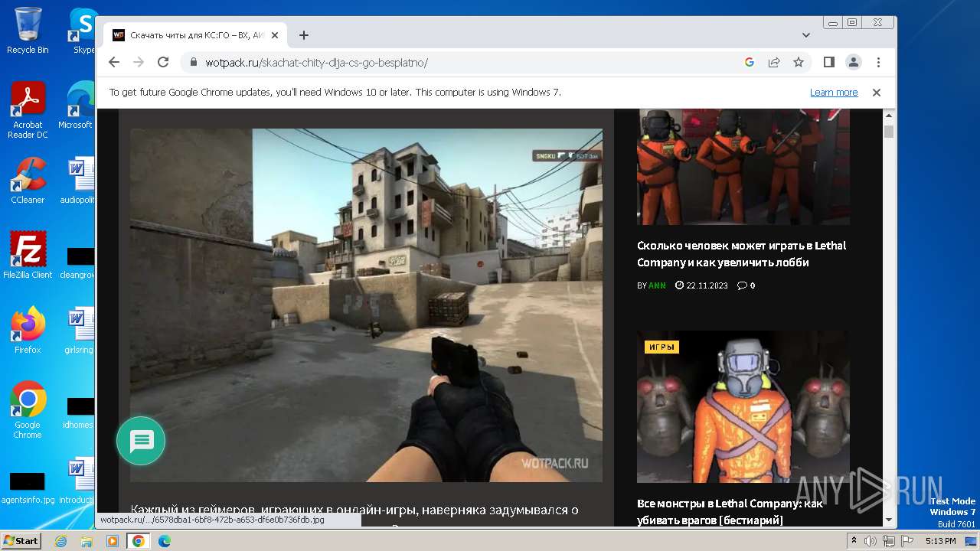Open Google Chrome desktop shortcut

[28, 409]
